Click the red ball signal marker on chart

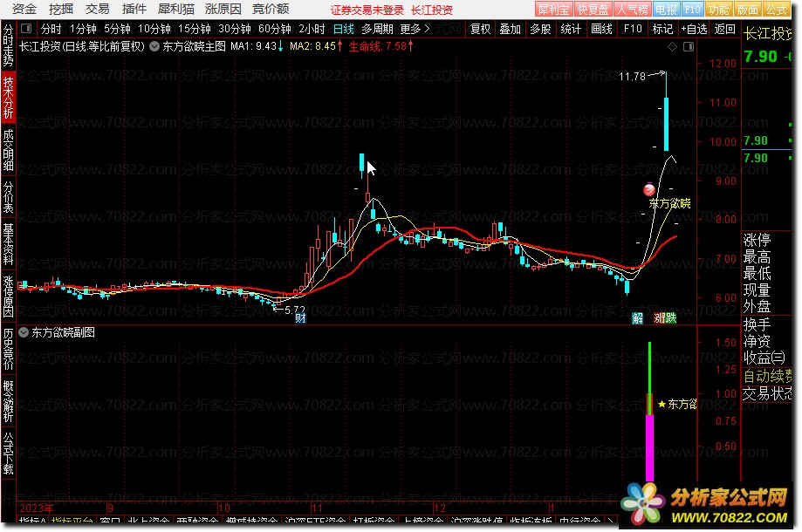[649, 190]
